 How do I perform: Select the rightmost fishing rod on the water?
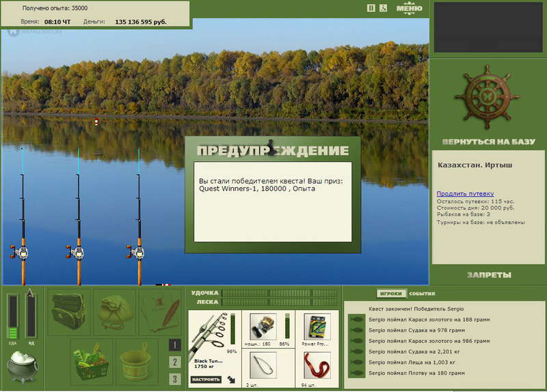[139, 216]
